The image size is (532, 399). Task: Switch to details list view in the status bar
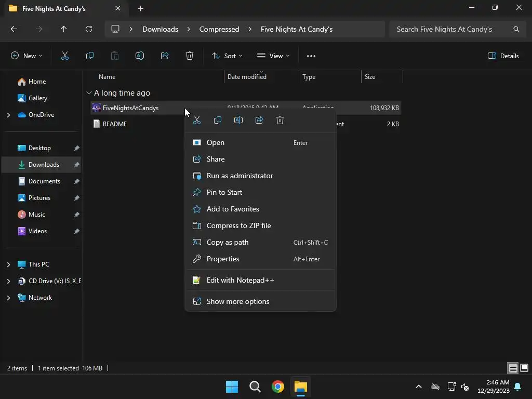click(513, 368)
